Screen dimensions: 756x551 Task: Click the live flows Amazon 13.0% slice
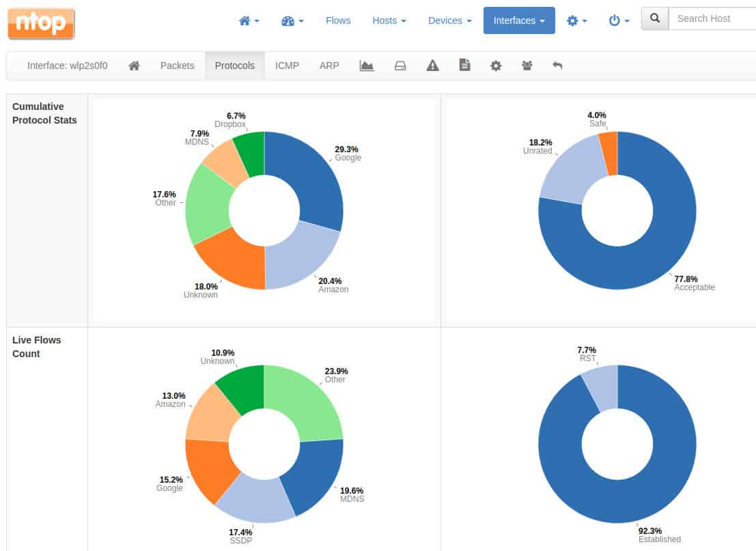[212, 417]
